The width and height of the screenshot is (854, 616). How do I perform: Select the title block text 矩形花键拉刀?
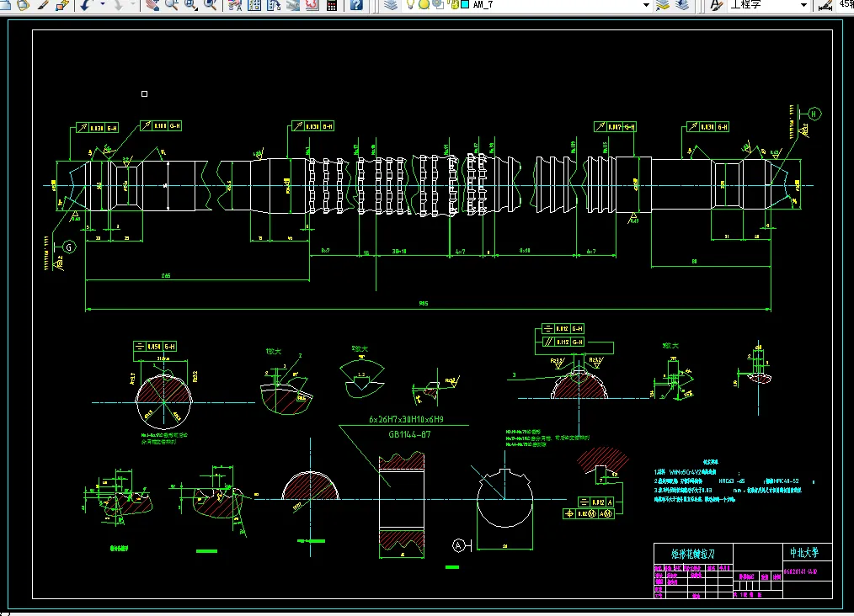coord(693,554)
